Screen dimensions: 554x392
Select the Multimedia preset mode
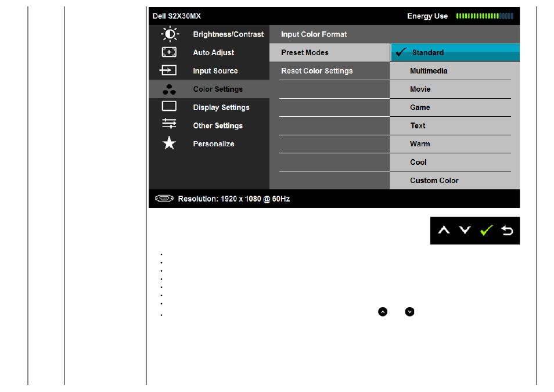(x=455, y=71)
